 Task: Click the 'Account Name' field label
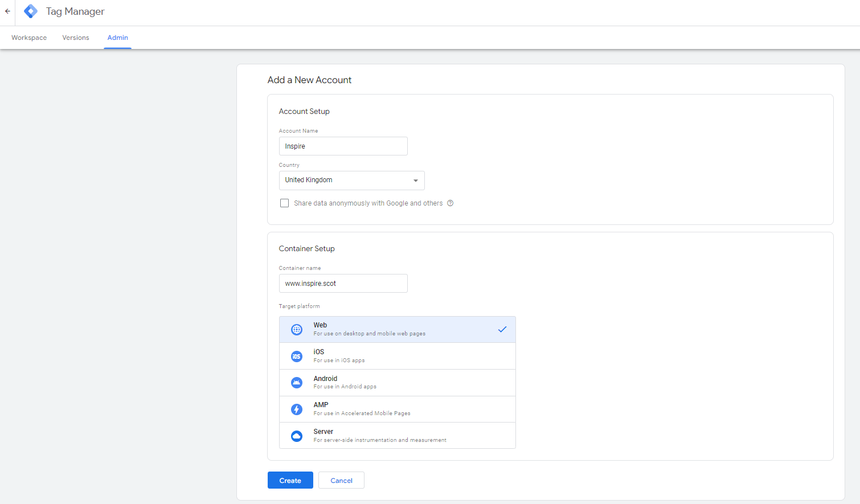(298, 131)
